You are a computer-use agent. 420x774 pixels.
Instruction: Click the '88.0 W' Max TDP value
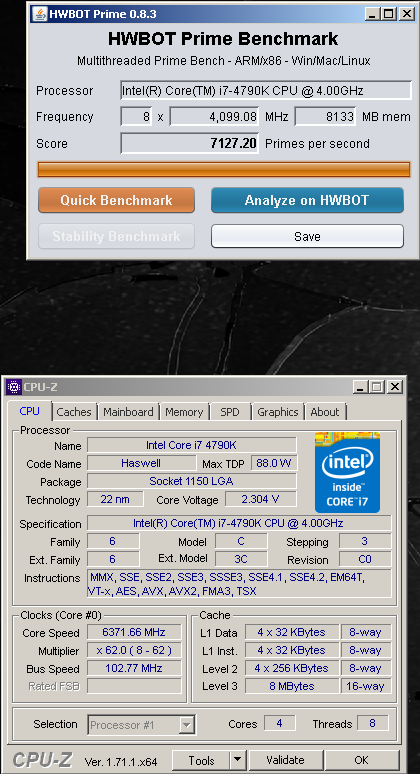pyautogui.click(x=274, y=463)
